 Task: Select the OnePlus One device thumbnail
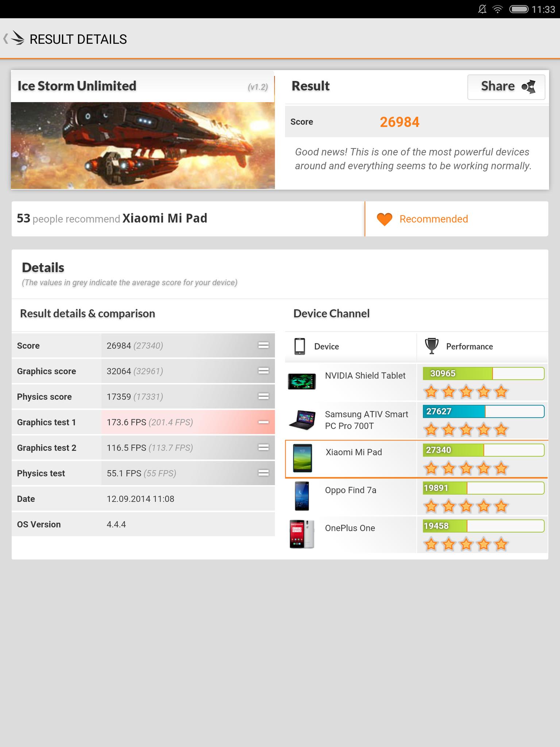pos(302,534)
